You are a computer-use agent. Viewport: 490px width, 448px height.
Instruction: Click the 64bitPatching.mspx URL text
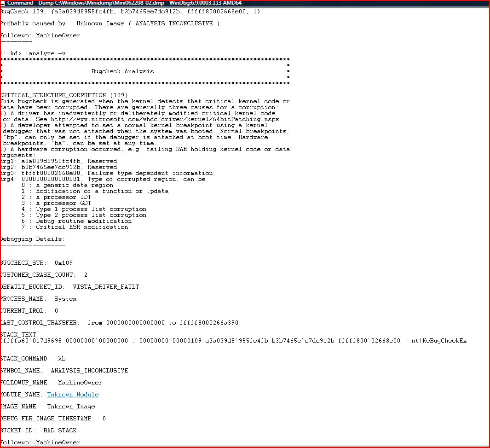point(165,119)
